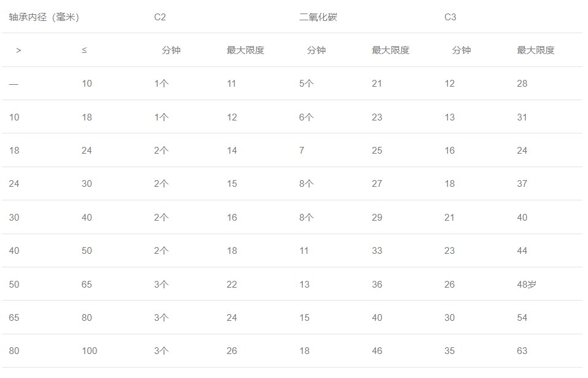
Task: Click the 100 cell in last row
Action: click(89, 351)
